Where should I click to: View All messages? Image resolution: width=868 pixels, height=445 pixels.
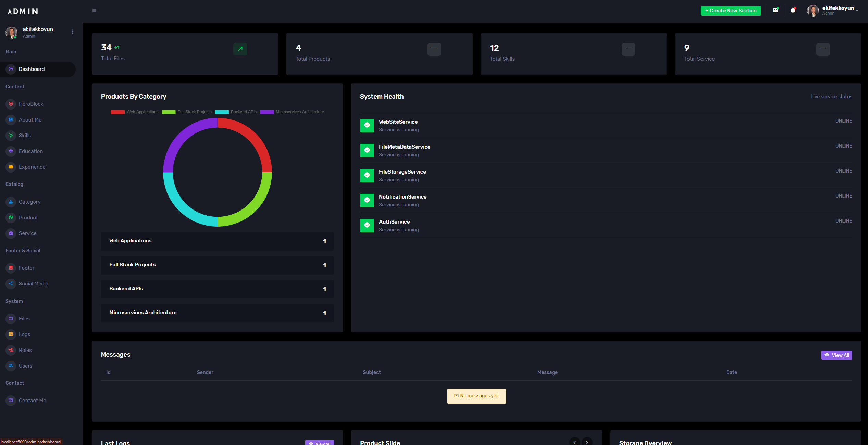pyautogui.click(x=836, y=355)
